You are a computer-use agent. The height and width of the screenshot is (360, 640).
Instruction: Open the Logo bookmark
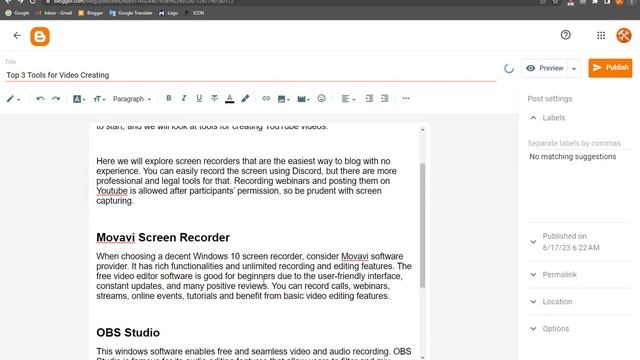click(168, 13)
